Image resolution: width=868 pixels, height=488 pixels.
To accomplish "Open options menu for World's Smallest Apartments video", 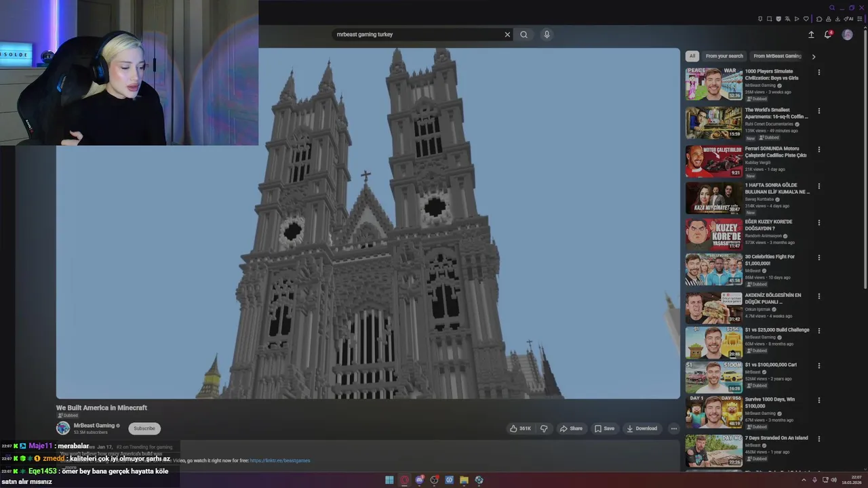I will coord(818,111).
